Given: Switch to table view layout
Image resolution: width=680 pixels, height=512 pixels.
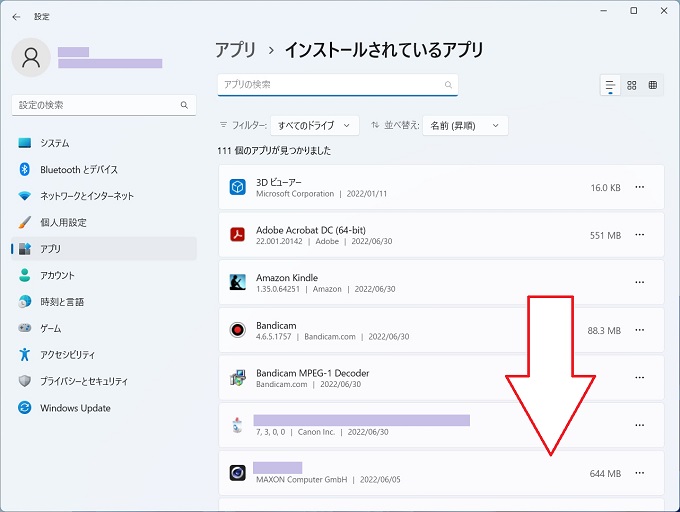Looking at the screenshot, I should click(653, 85).
